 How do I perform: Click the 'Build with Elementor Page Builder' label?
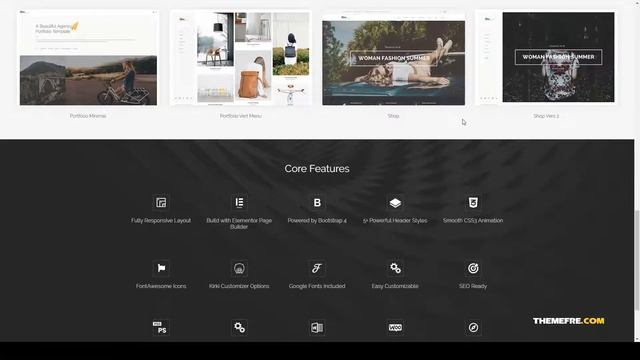pos(239,223)
